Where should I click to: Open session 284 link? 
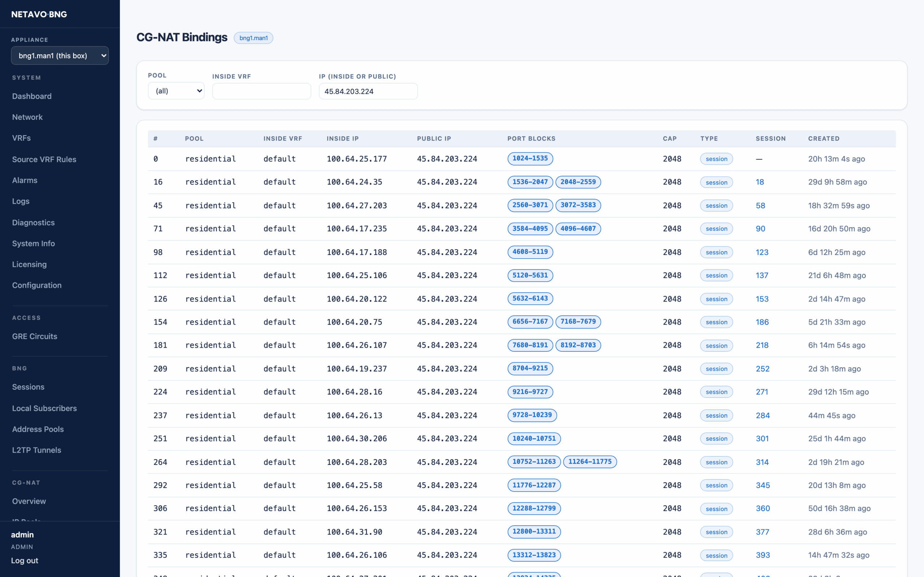763,415
